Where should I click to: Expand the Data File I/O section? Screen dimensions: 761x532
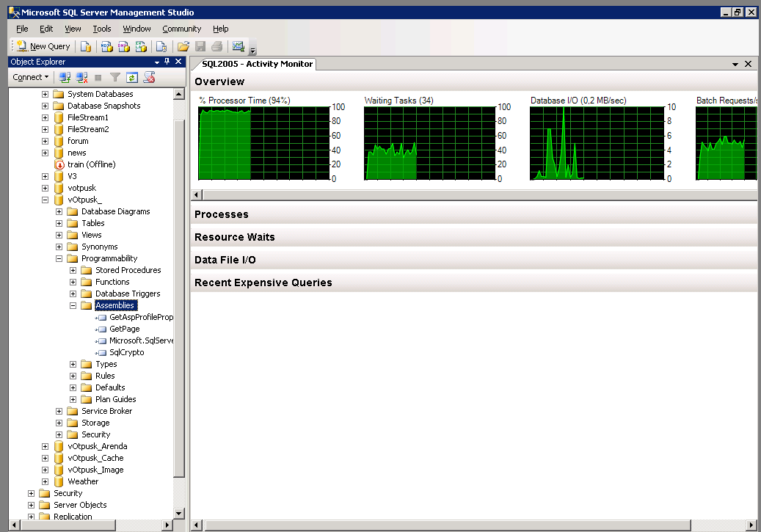click(x=473, y=260)
